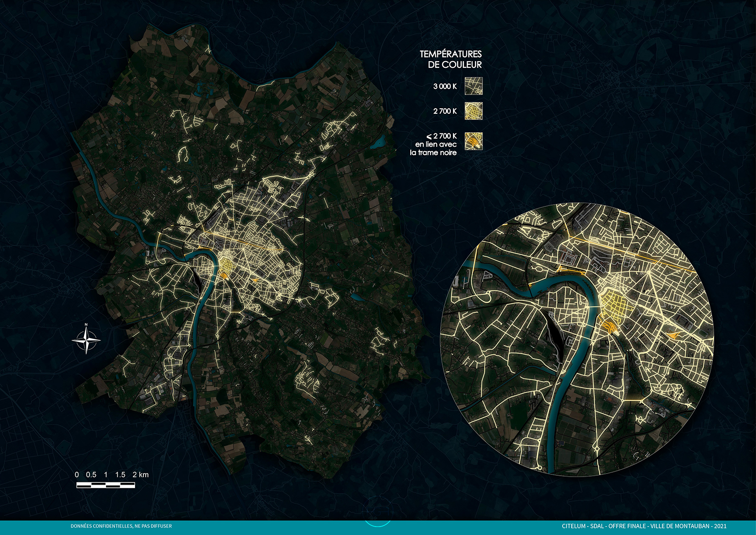
Task: Click the orange-lit city centre on main map
Action: click(225, 267)
